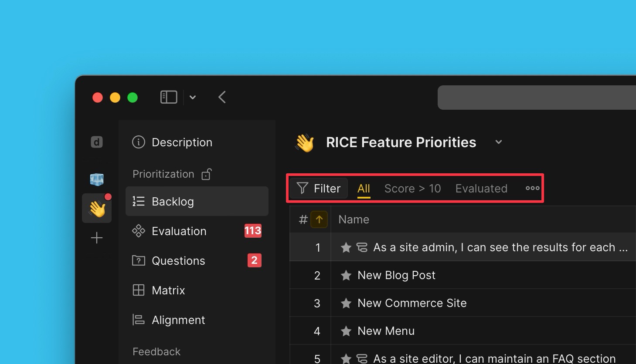Switch to the ice cube workspace icon
The height and width of the screenshot is (364, 636).
[x=97, y=179]
